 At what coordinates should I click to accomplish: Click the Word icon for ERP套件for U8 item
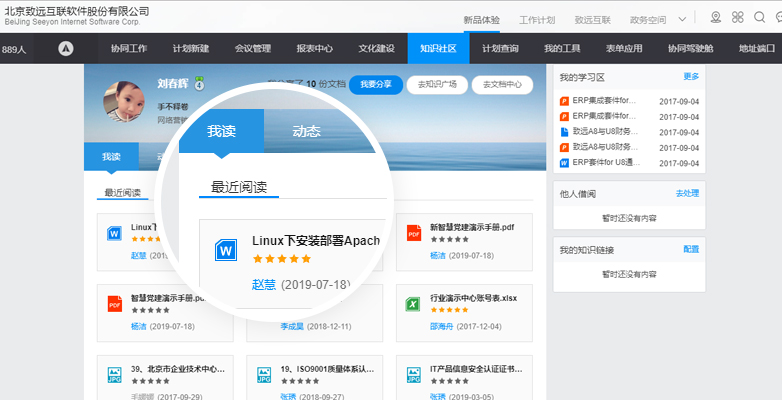point(565,161)
